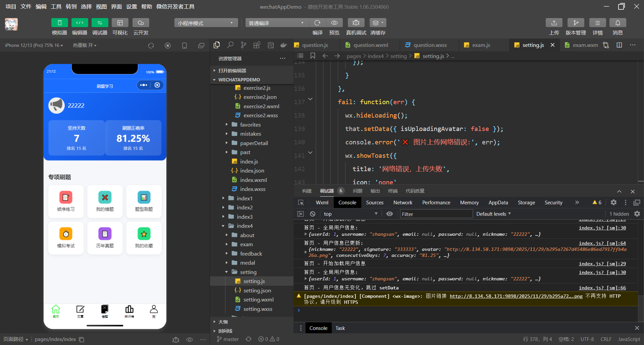Open 云开发 cloud development

(141, 23)
